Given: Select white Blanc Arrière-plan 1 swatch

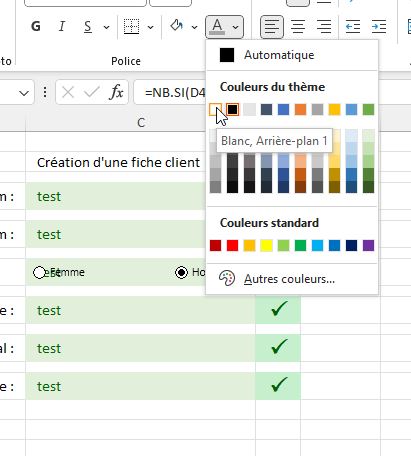Looking at the screenshot, I should [215, 109].
